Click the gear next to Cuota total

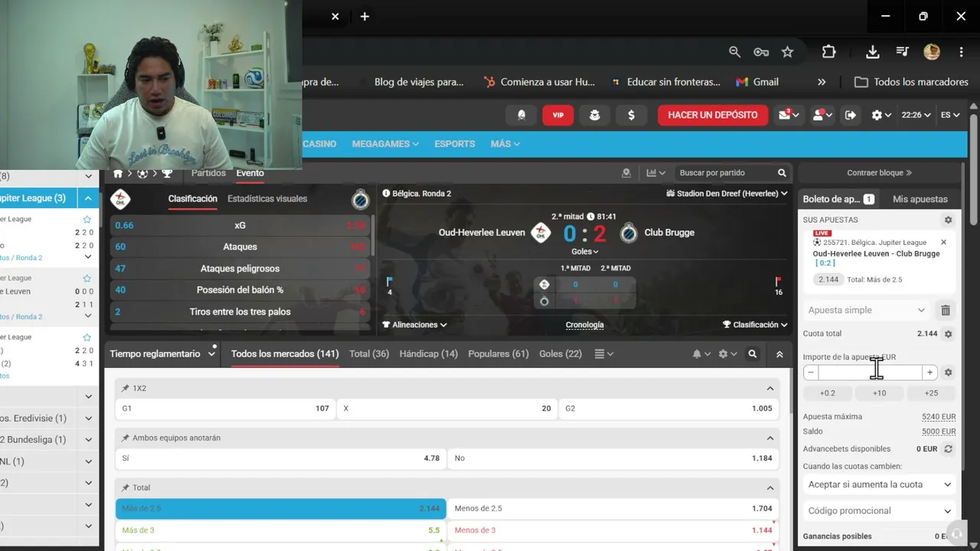(948, 334)
